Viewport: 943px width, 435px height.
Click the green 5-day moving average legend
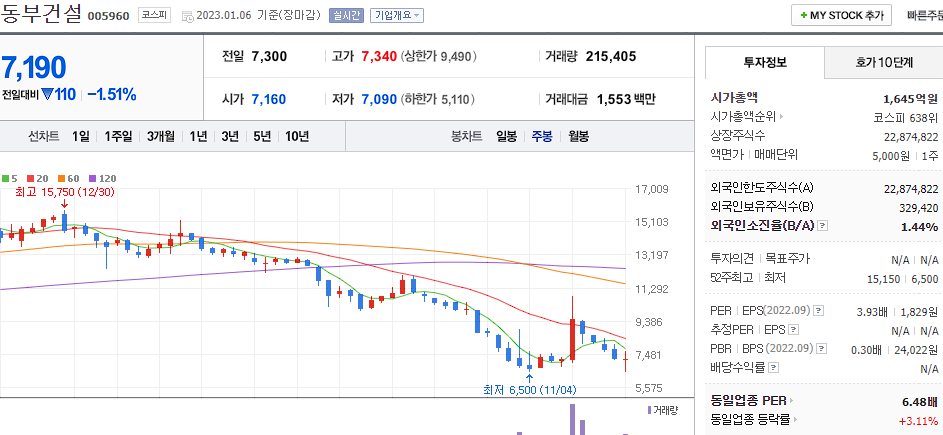coord(8,179)
